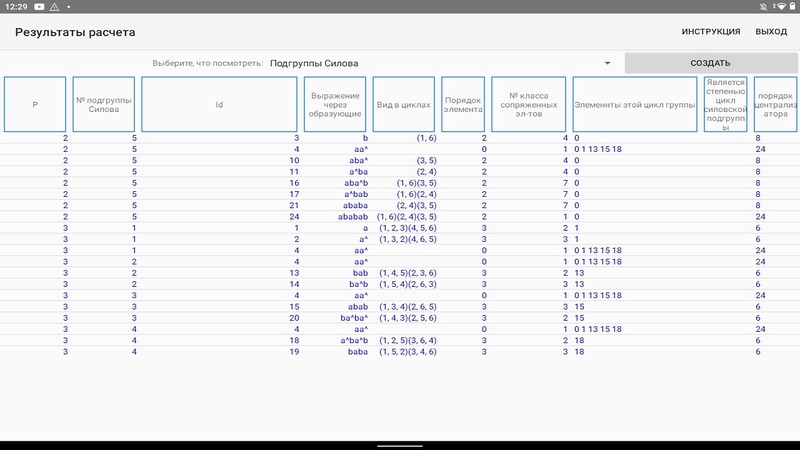Viewport: 800px width, 450px height.
Task: Click the Порядок элемента column header
Action: [463, 104]
